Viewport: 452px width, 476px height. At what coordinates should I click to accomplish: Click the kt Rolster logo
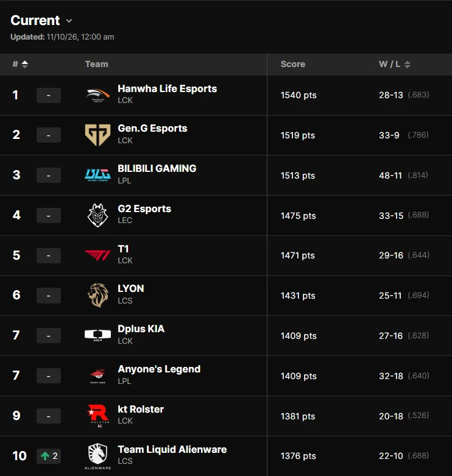tap(97, 416)
